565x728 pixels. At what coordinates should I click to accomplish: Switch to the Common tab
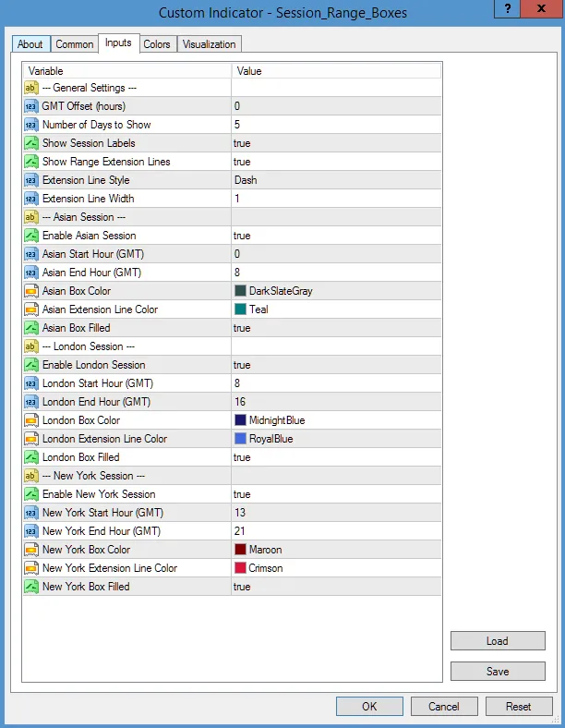[74, 44]
